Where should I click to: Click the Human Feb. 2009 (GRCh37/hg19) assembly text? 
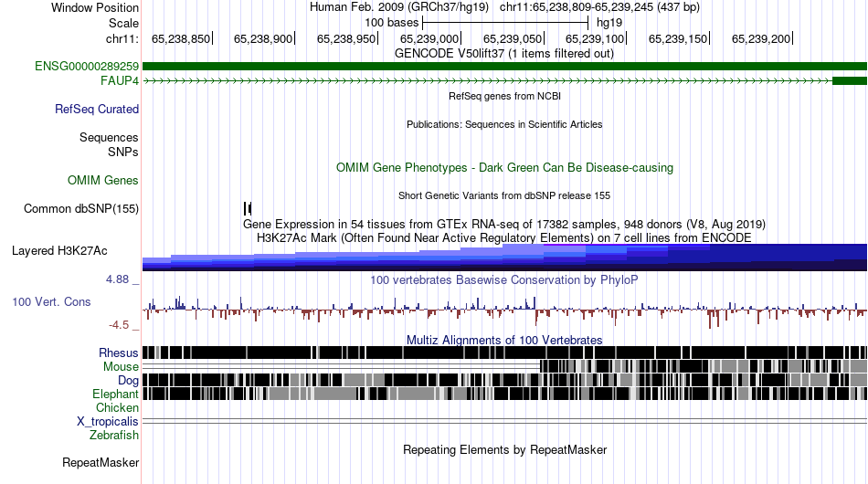[399, 7]
